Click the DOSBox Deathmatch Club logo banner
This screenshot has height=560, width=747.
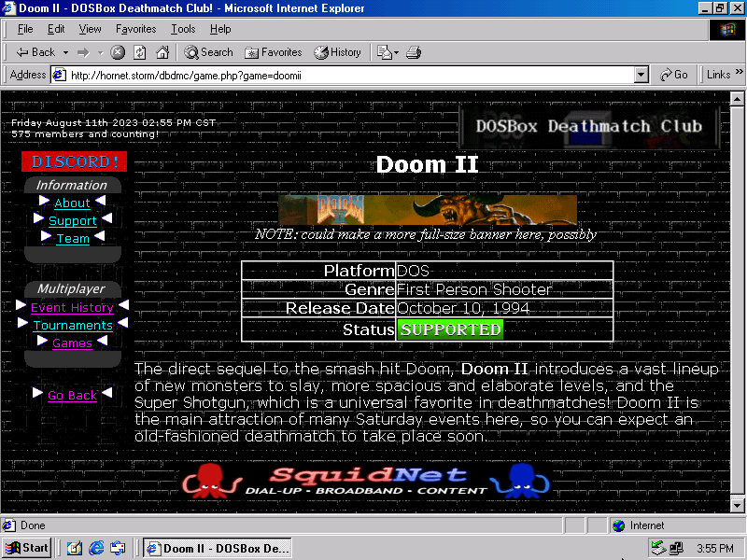589,127
